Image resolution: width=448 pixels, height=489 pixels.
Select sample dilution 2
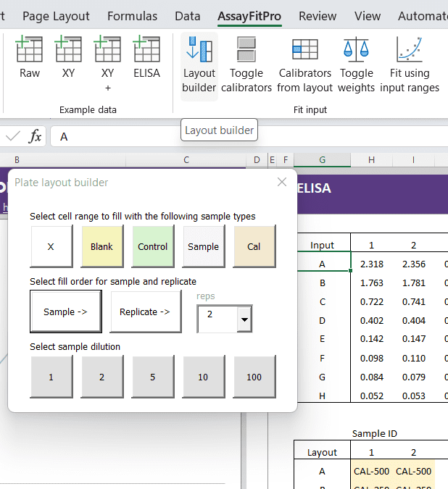(102, 377)
